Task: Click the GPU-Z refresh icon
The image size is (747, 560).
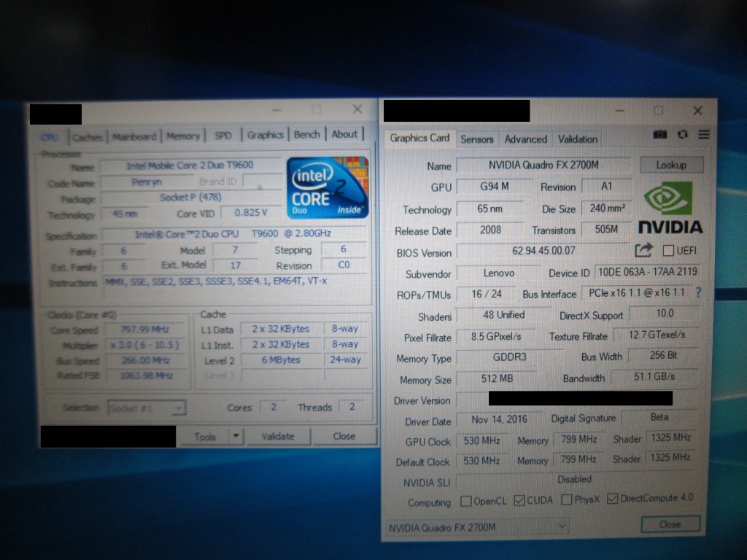Action: coord(683,135)
